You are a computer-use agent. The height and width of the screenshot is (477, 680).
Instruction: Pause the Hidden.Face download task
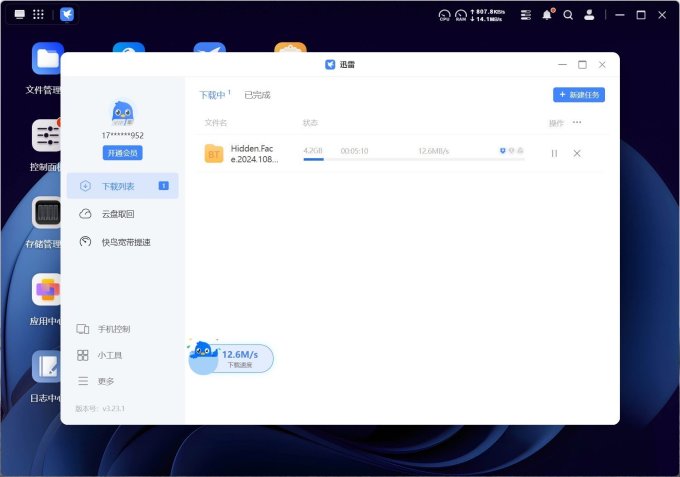(554, 153)
